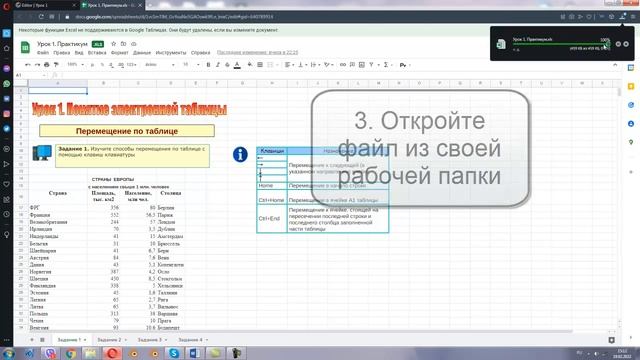Open the Справка menu
This screenshot has width=640, height=360.
pyautogui.click(x=200, y=53)
